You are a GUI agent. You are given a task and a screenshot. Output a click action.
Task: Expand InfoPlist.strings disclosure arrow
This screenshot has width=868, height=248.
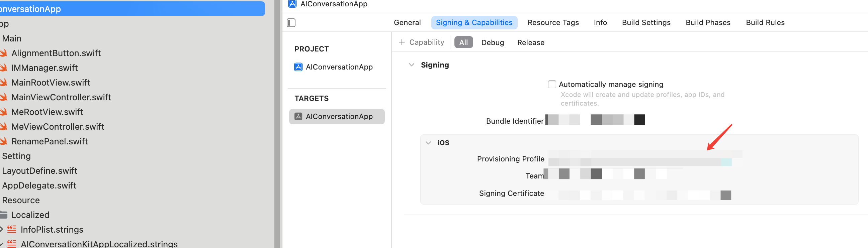point(2,230)
